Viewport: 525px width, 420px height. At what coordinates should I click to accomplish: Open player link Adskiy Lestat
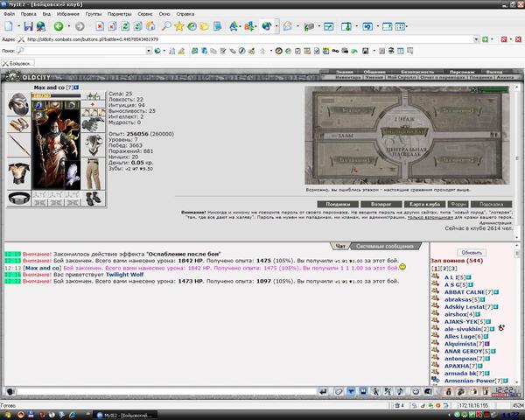pos(465,307)
